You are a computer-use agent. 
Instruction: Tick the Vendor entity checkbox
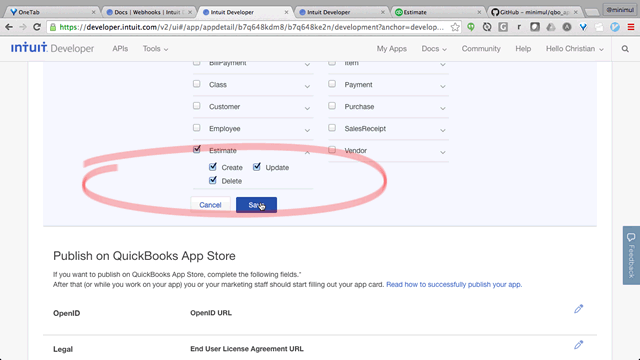click(332, 150)
